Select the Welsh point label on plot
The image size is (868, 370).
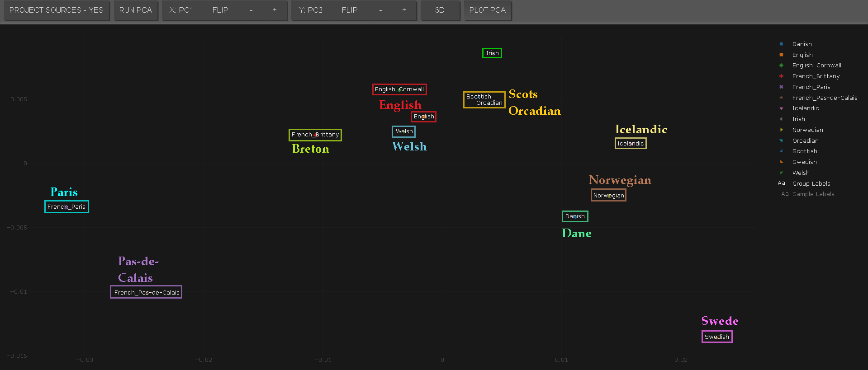[404, 131]
